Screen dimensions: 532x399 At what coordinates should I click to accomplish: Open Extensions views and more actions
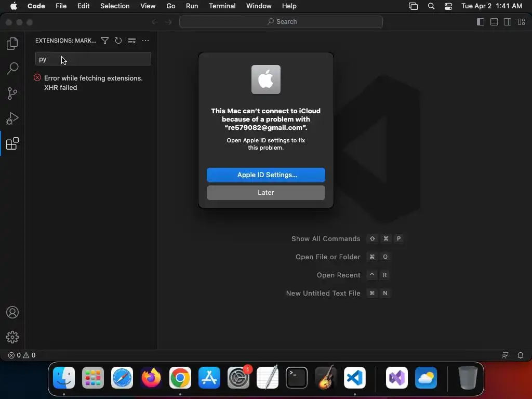pyautogui.click(x=145, y=41)
